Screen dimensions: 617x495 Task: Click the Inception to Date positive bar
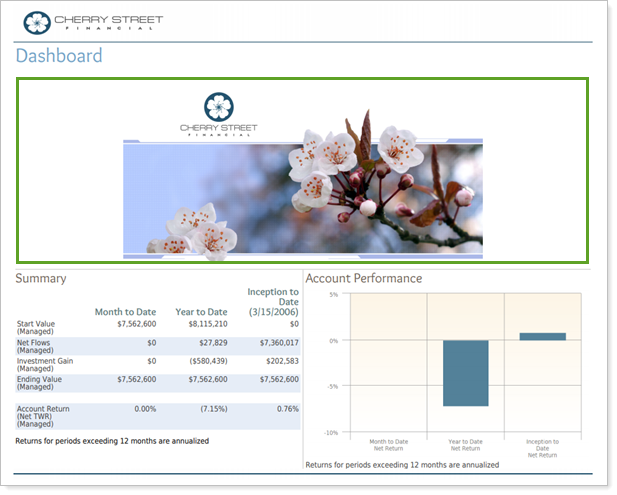click(543, 336)
